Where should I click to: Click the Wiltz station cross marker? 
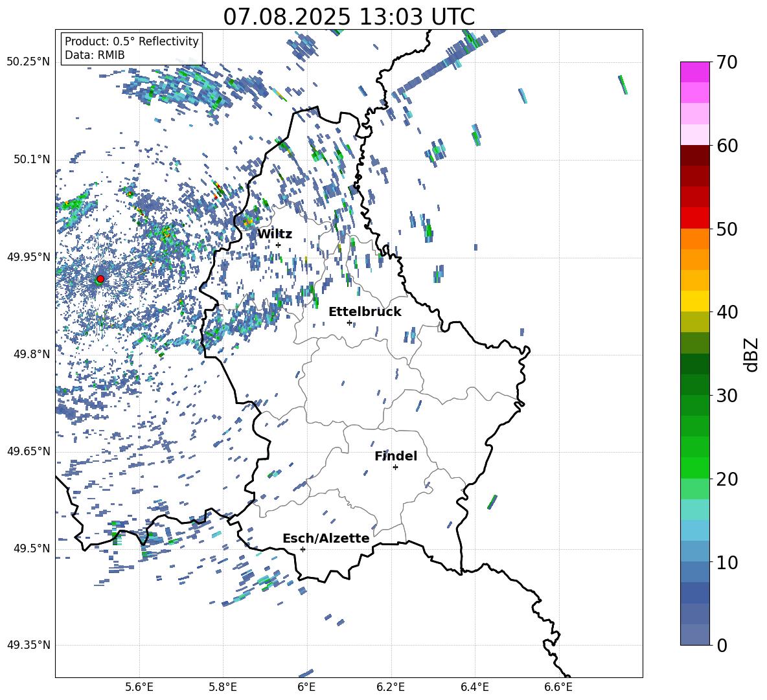pyautogui.click(x=279, y=245)
